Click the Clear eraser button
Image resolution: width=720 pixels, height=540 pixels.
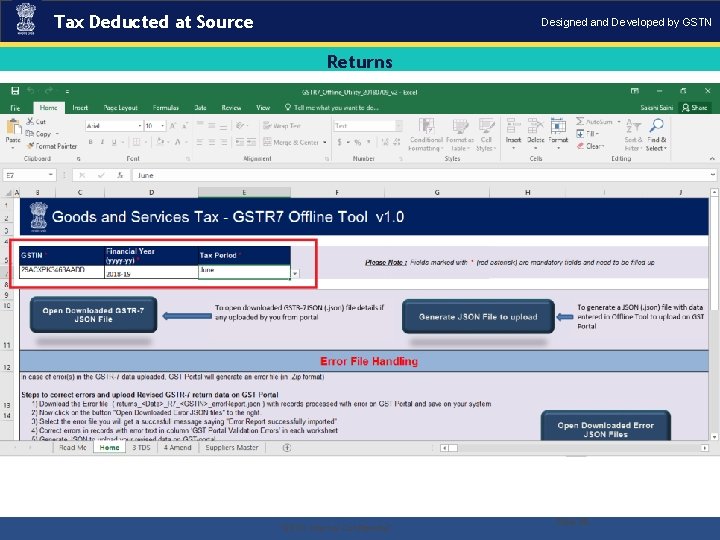591,146
